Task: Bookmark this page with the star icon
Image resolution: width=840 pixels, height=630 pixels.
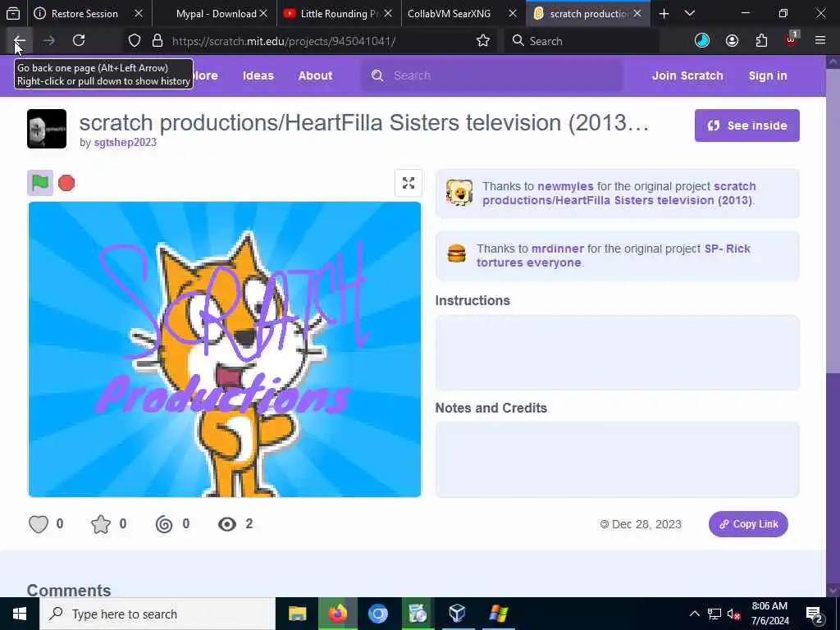Action: click(482, 41)
